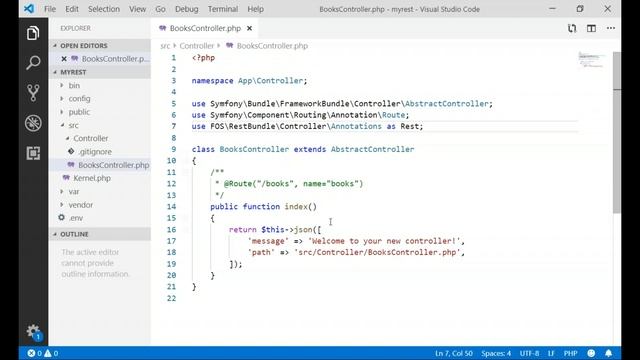640x360 pixels.
Task: Change the PHP language mode
Action: (571, 353)
